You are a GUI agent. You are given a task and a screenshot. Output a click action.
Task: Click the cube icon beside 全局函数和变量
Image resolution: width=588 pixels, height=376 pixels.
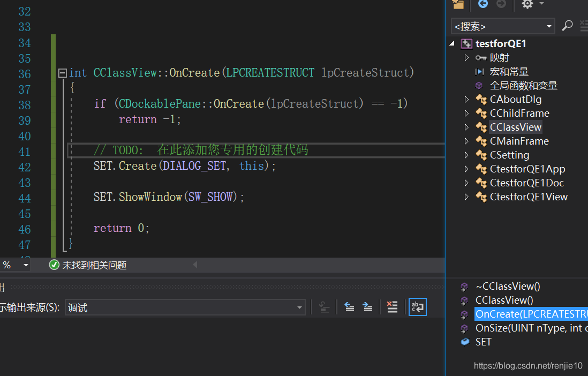click(479, 86)
